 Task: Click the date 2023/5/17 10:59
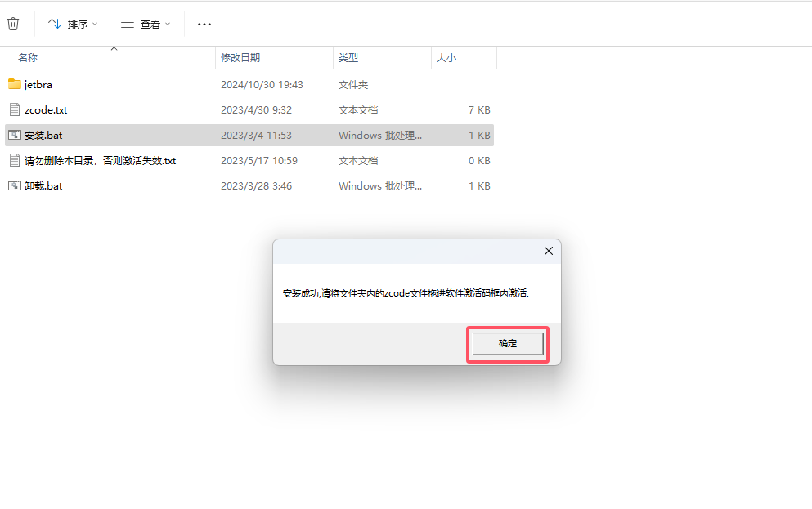pos(259,160)
